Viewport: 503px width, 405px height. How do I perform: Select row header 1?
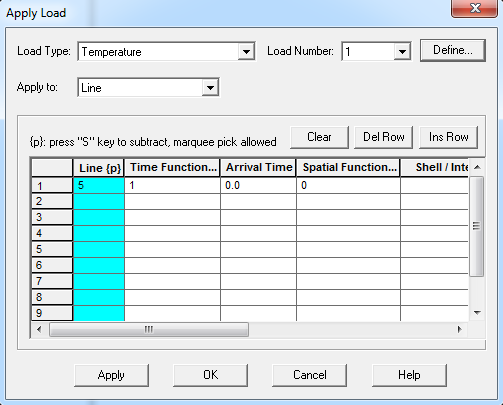click(x=52, y=185)
